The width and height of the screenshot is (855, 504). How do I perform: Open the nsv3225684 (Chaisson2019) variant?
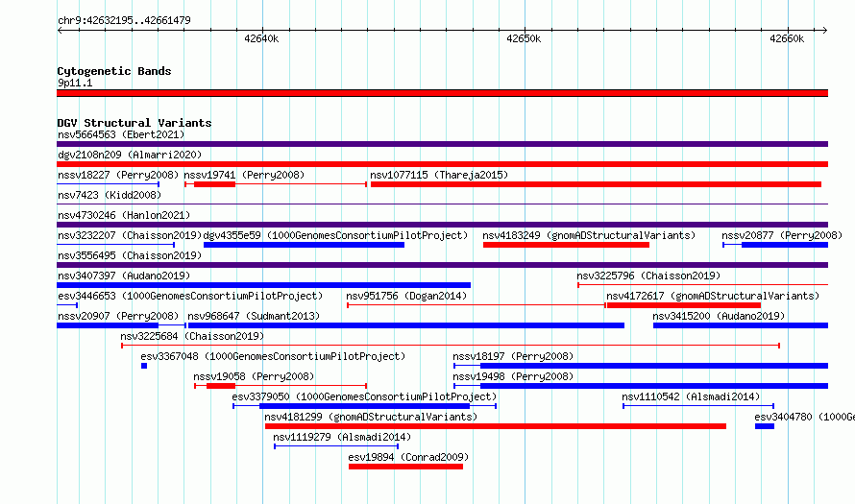click(x=192, y=336)
